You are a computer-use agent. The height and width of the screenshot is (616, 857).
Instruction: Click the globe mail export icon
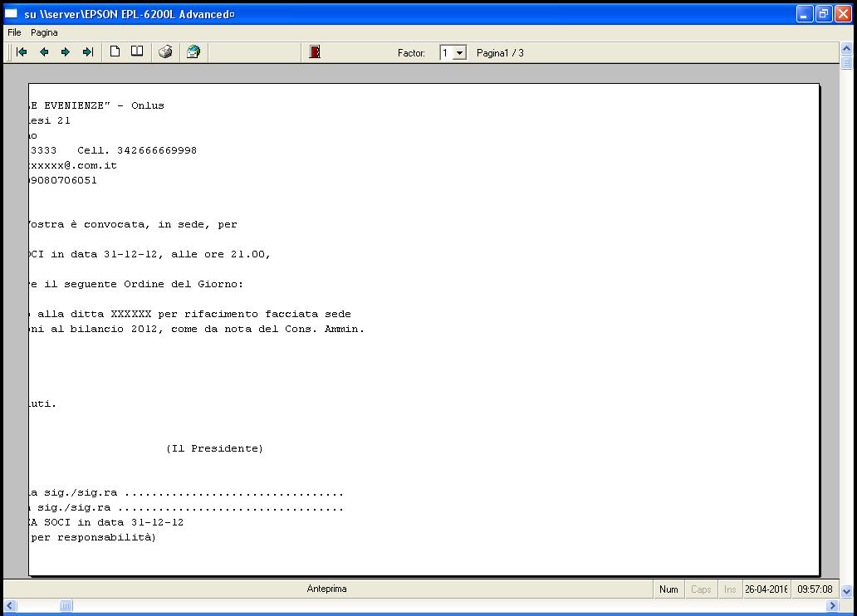[193, 52]
